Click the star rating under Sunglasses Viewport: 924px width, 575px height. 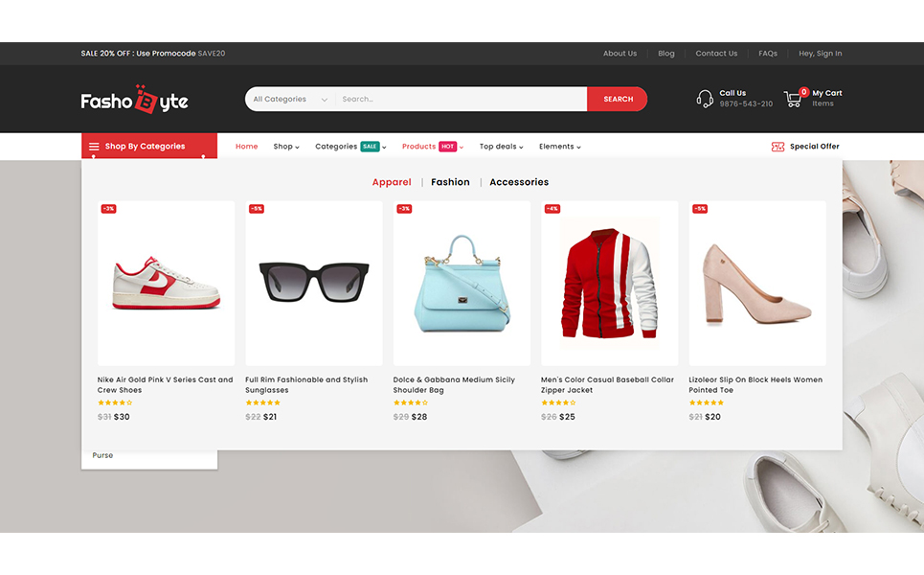click(262, 402)
